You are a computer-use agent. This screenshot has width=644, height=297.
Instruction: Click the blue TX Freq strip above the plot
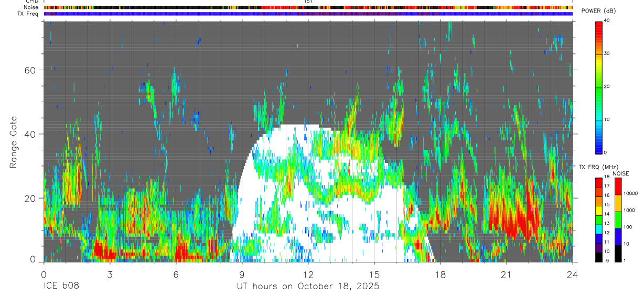pos(308,14)
